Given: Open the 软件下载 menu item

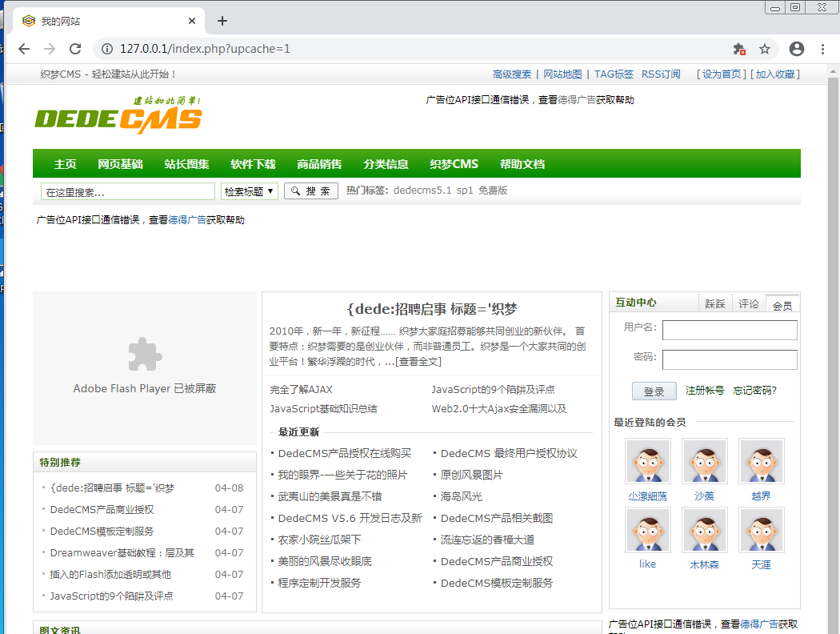Looking at the screenshot, I should pyautogui.click(x=251, y=163).
